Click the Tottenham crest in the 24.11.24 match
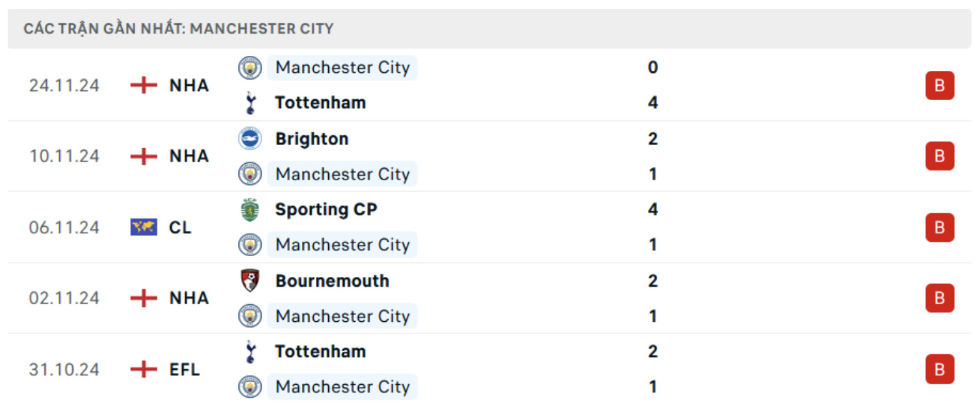This screenshot has height=420, width=980. click(x=250, y=103)
